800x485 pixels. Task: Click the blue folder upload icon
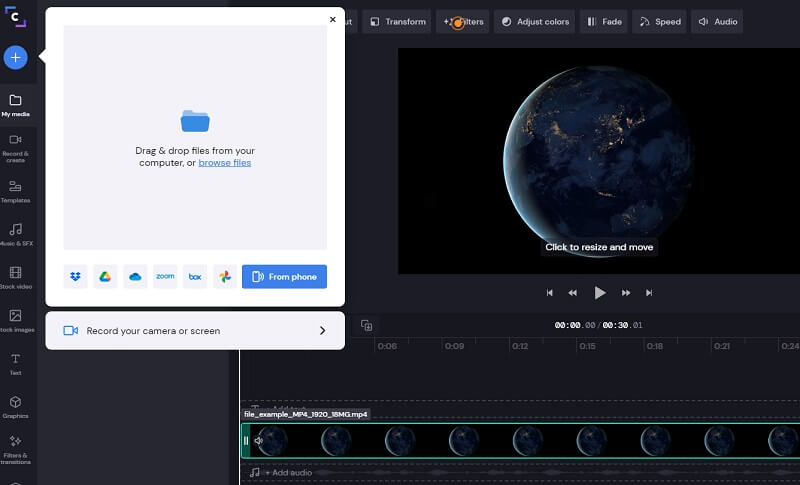[195, 121]
